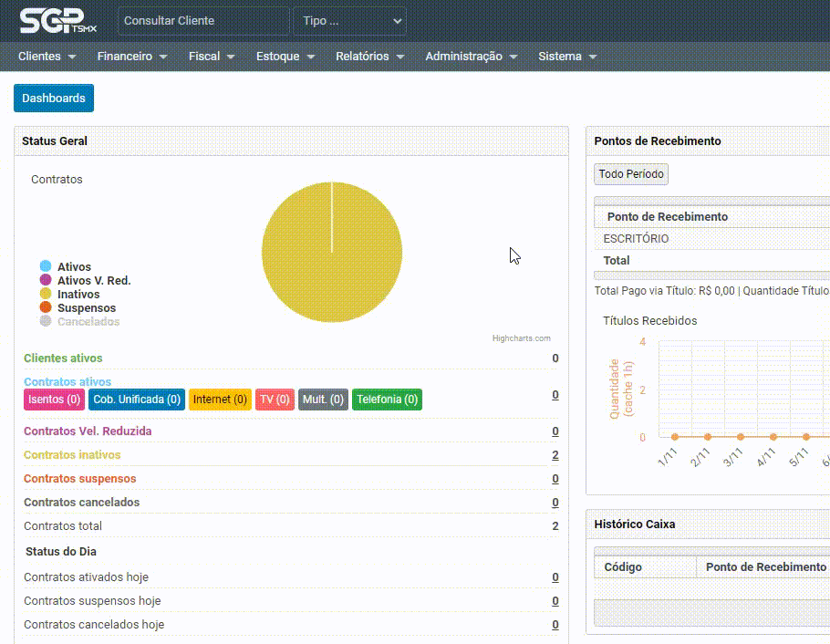The width and height of the screenshot is (830, 644).
Task: Hide the Suspensos legend series
Action: [86, 308]
